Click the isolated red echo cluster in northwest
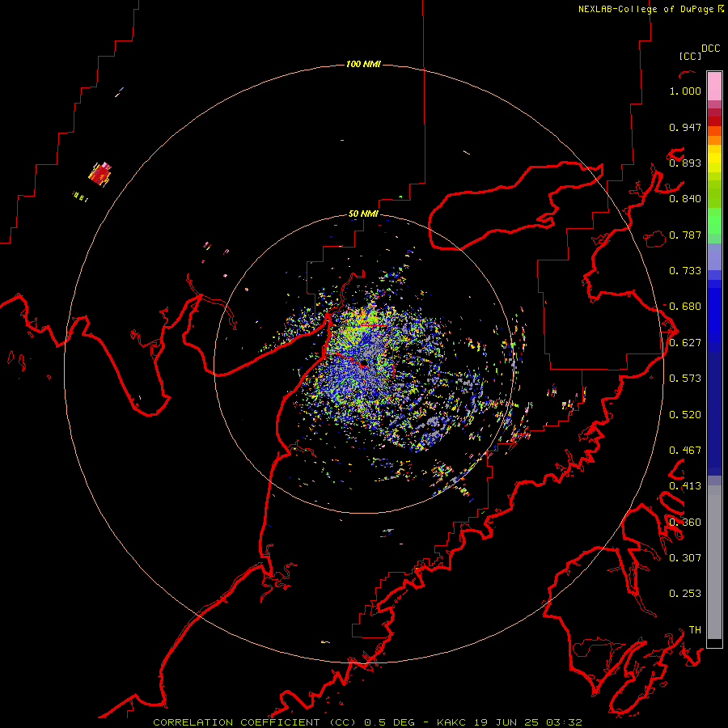This screenshot has width=728, height=728. [x=100, y=174]
